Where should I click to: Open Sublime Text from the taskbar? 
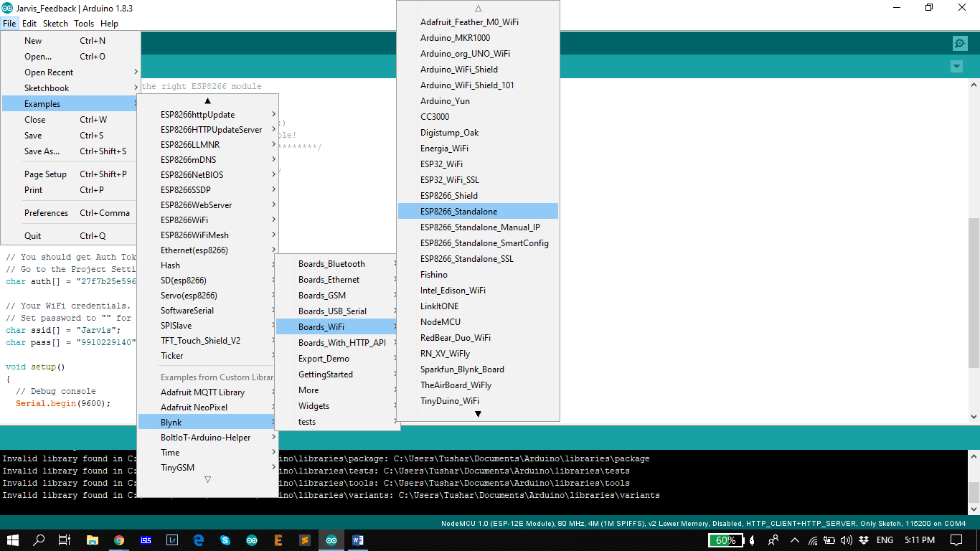coord(305,540)
